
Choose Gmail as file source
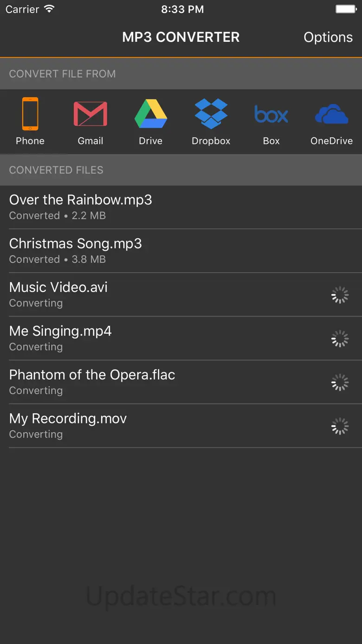[90, 114]
